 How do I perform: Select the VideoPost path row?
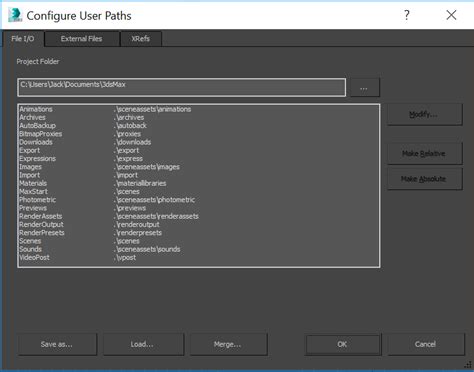(199, 257)
